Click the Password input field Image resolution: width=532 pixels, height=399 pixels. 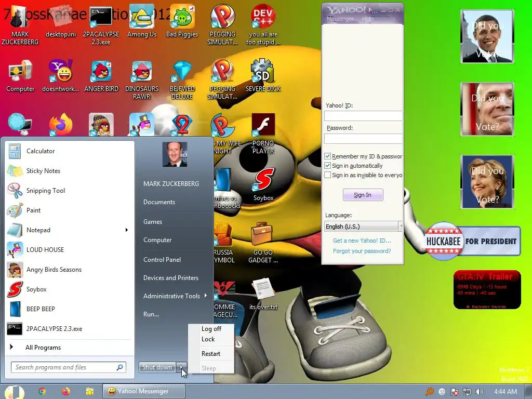click(363, 138)
